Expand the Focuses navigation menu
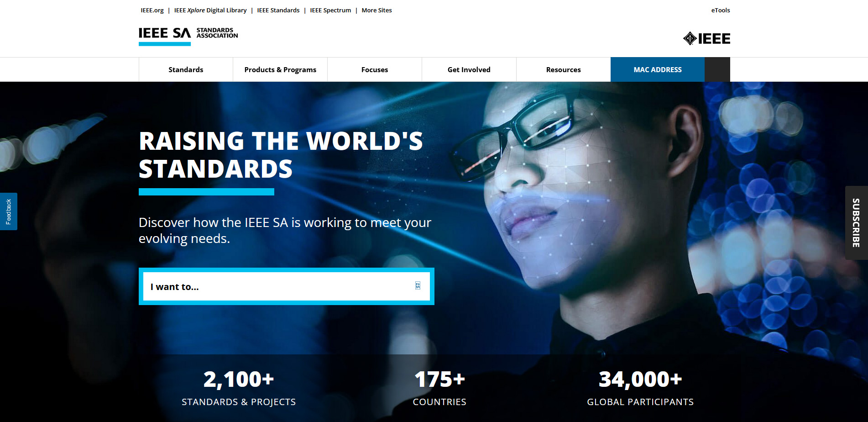The image size is (868, 422). 375,69
